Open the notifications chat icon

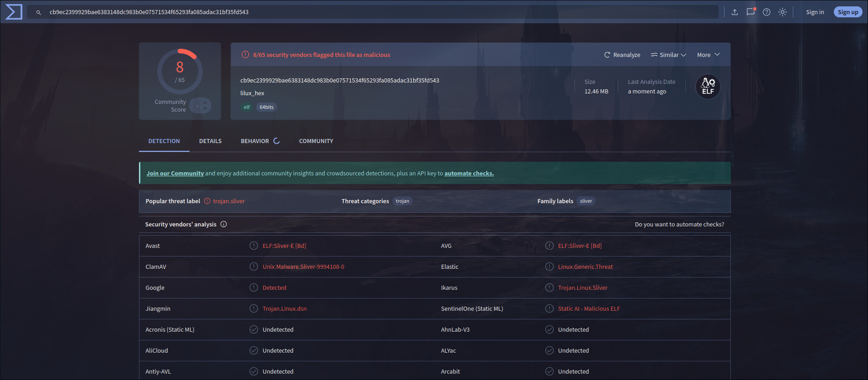[x=750, y=12]
